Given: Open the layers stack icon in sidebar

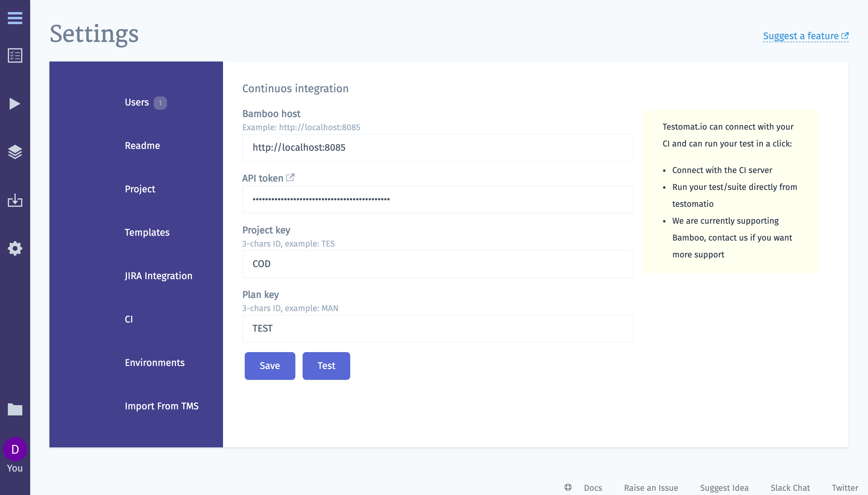Looking at the screenshot, I should (x=15, y=152).
